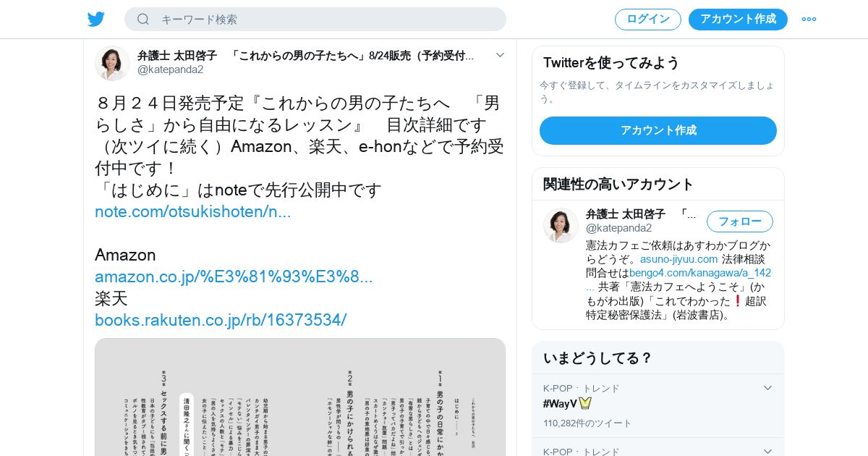Click the tweet author's profile avatar
Viewport: 868px width, 456px height.
click(112, 63)
